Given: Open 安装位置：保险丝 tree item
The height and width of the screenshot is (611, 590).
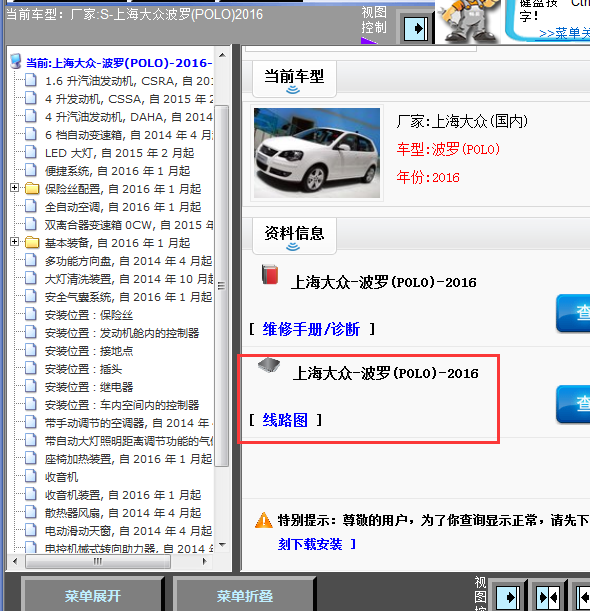Looking at the screenshot, I should tap(89, 315).
